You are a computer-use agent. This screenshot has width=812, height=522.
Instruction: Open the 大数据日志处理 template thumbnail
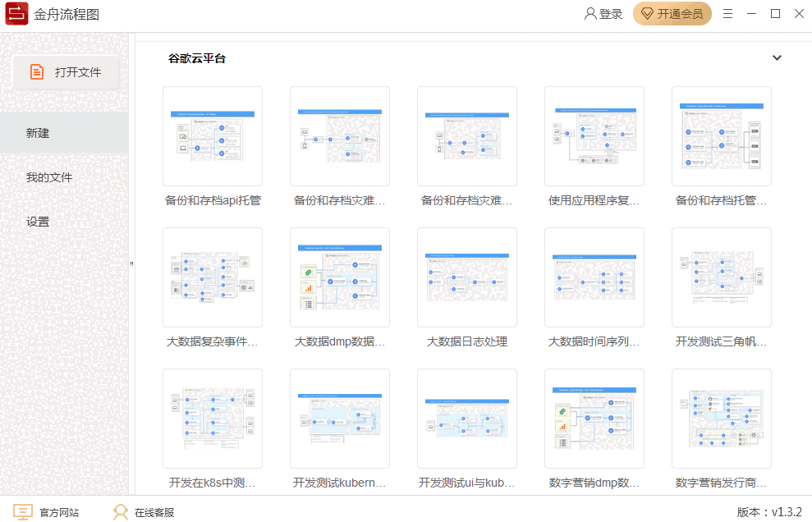467,277
